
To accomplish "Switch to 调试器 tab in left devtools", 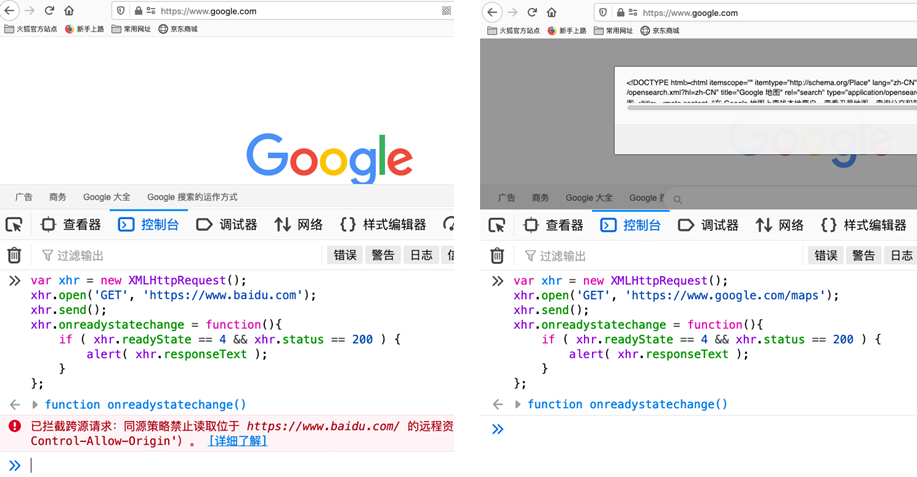I will [x=227, y=224].
